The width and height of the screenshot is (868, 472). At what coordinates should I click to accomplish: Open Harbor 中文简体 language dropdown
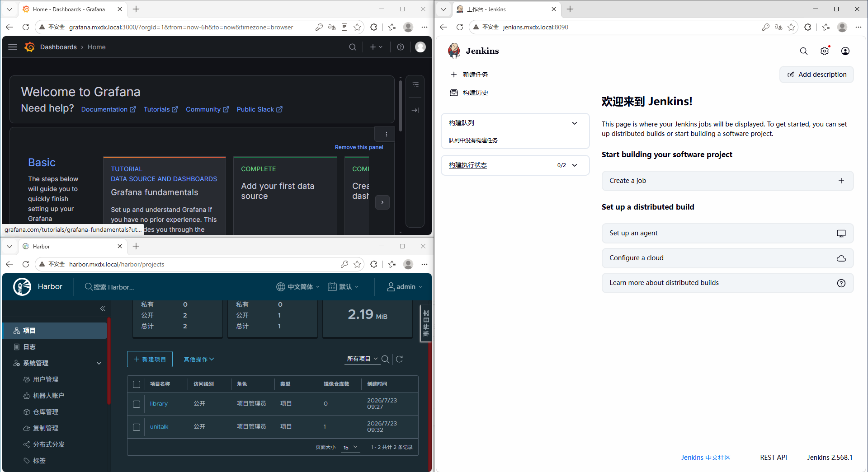298,287
